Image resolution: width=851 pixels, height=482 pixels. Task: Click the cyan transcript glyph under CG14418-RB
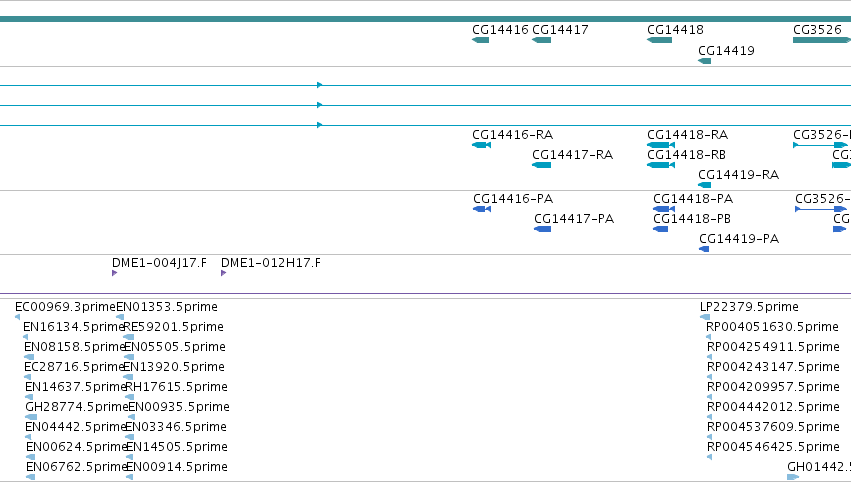coord(661,165)
